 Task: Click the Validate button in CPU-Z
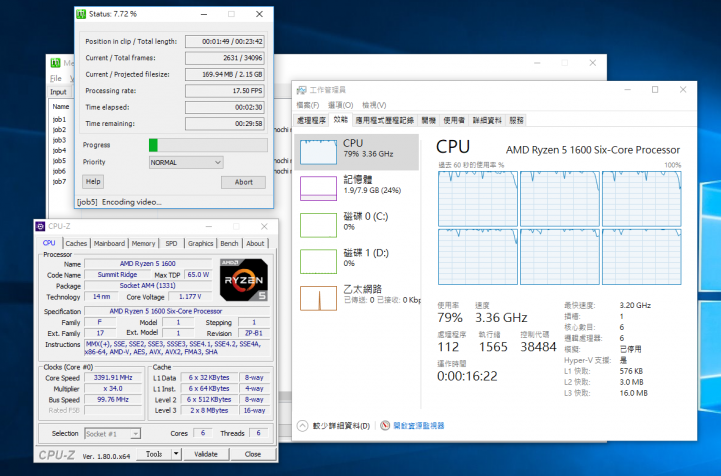click(206, 454)
